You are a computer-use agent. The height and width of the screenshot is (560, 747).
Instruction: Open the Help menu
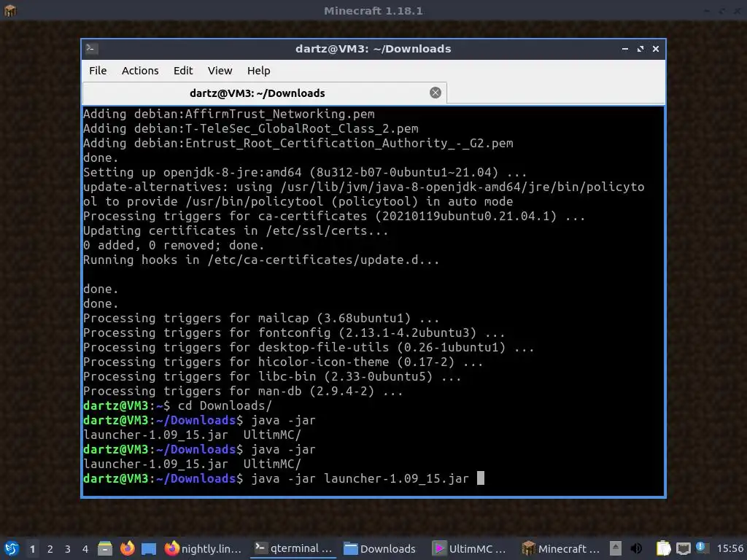[259, 71]
